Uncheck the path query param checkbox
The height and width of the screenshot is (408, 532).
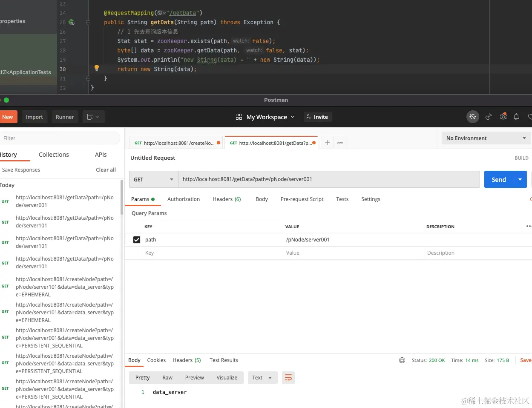[x=137, y=240]
